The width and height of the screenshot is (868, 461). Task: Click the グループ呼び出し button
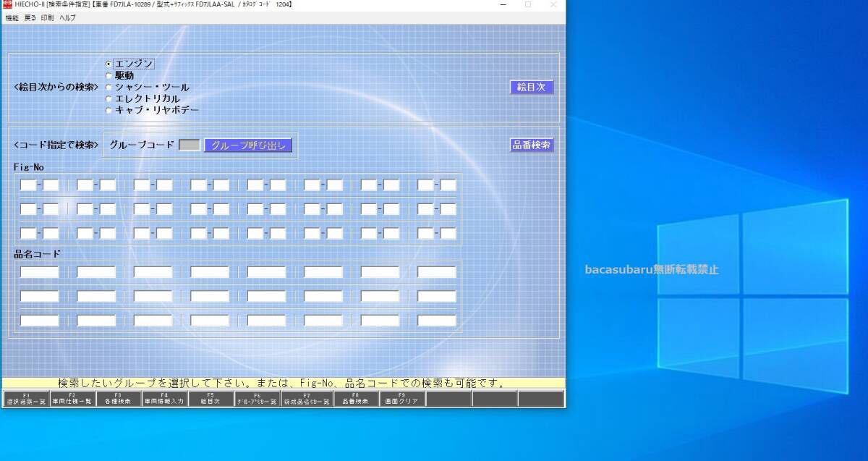coord(248,145)
